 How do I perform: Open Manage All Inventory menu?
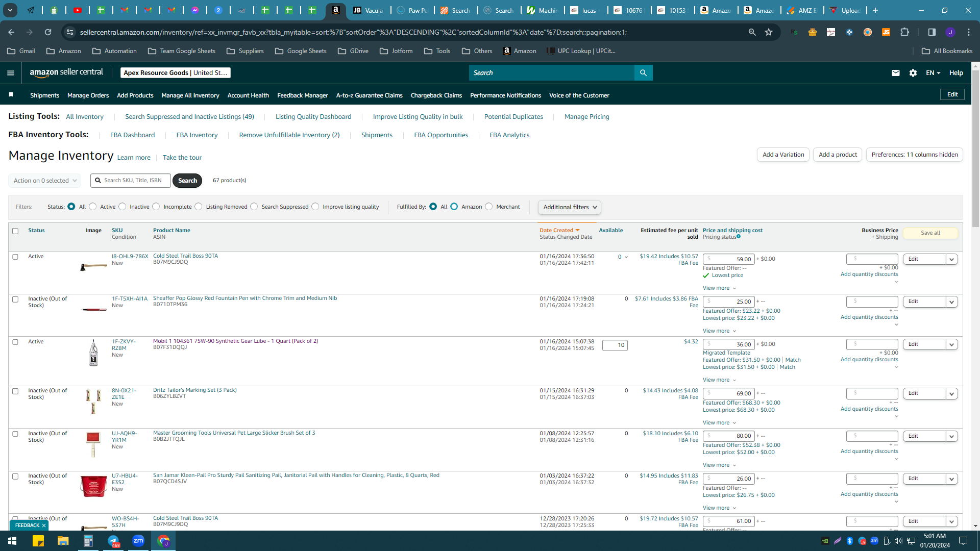[190, 95]
